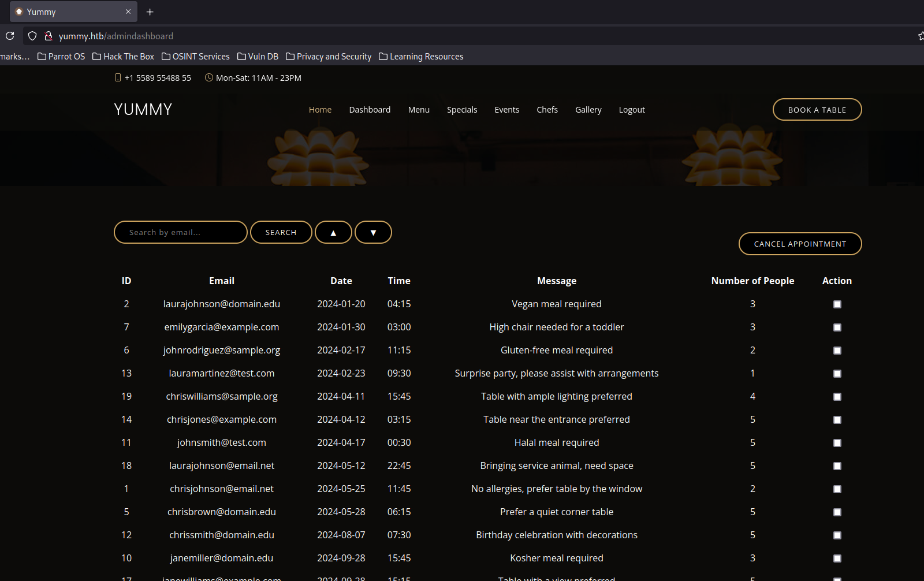Check the box for lauramartinez@test.com
The image size is (924, 581).
pyautogui.click(x=837, y=374)
